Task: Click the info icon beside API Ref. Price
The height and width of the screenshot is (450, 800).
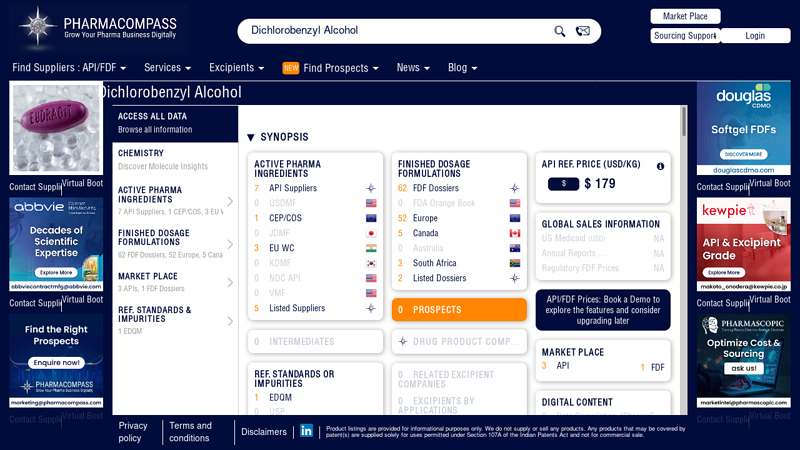Action: coord(660,166)
